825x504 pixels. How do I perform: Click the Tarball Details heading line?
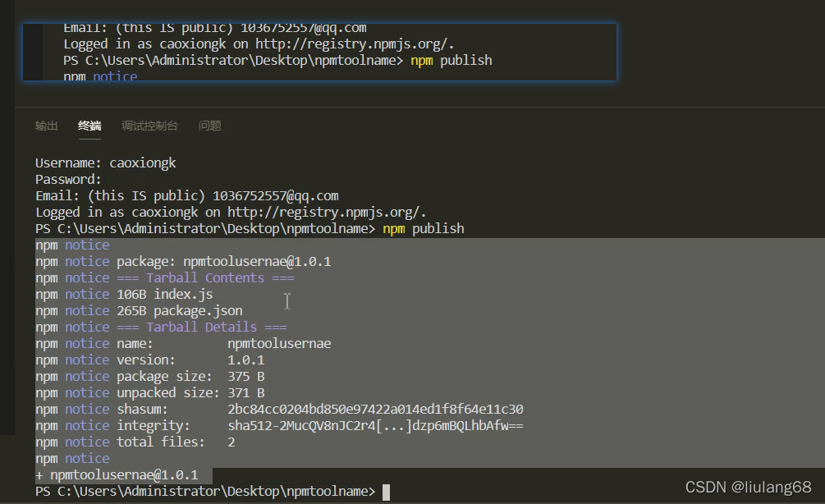click(161, 328)
